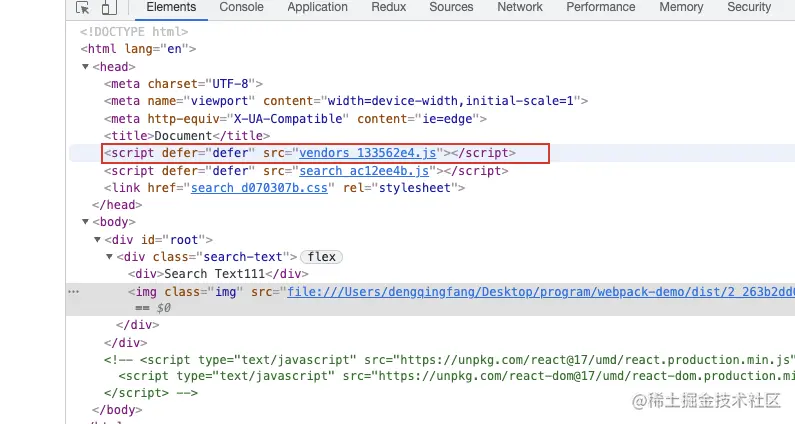Switch to the Console tab
Screen dimensions: 795x424
tap(241, 7)
